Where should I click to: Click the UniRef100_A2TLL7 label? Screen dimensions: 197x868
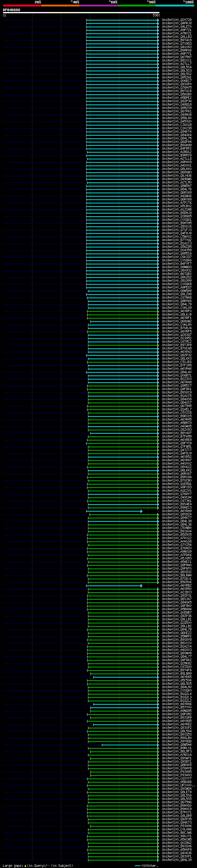[x=176, y=64]
